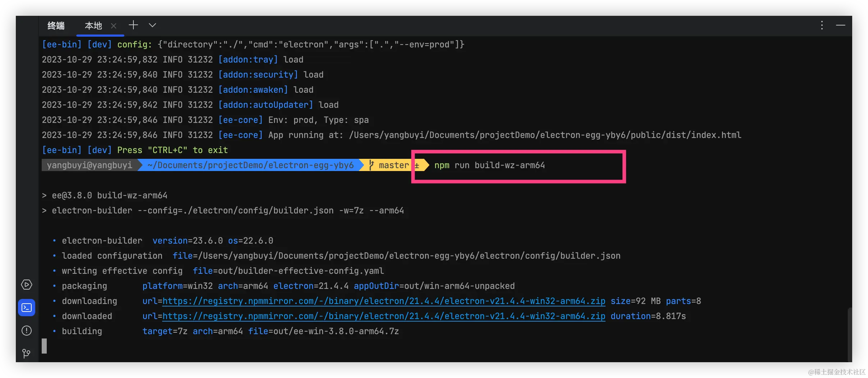The image size is (868, 378).
Task: Click the '[addon:autoUpdater]' log entry
Action: tap(266, 105)
